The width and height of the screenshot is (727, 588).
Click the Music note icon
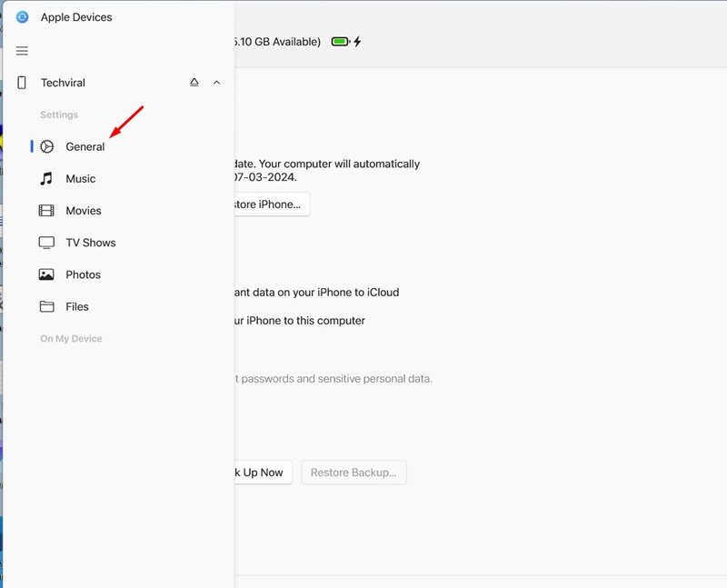tap(46, 179)
